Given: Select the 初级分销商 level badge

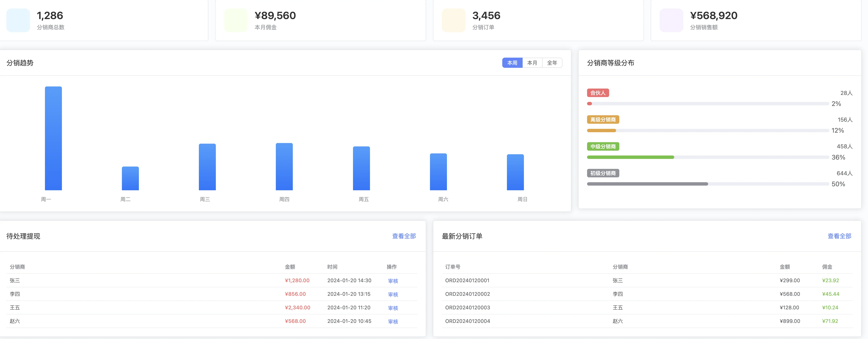Looking at the screenshot, I should [x=603, y=173].
